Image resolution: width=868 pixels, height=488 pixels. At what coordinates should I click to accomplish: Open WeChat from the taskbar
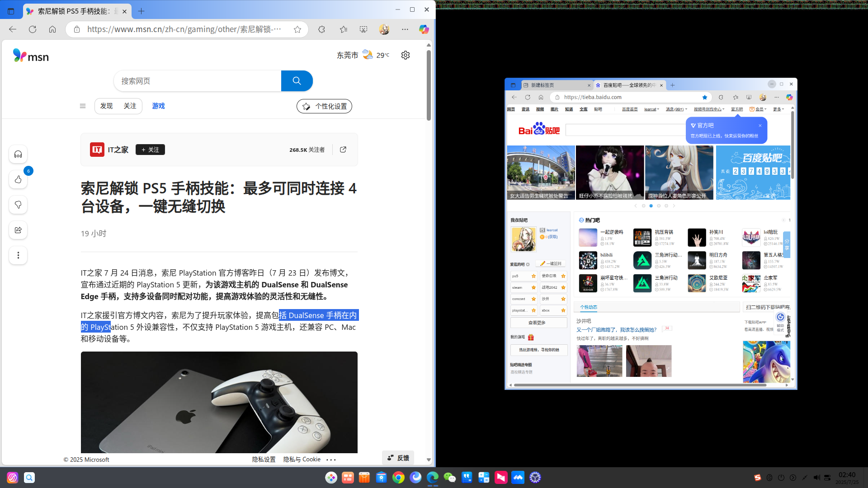click(x=449, y=478)
